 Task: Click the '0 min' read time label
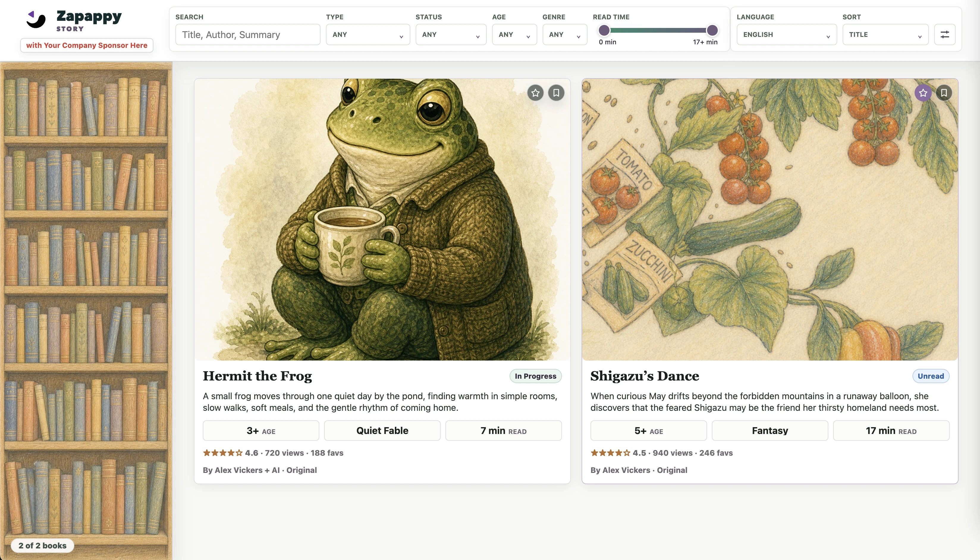(607, 42)
